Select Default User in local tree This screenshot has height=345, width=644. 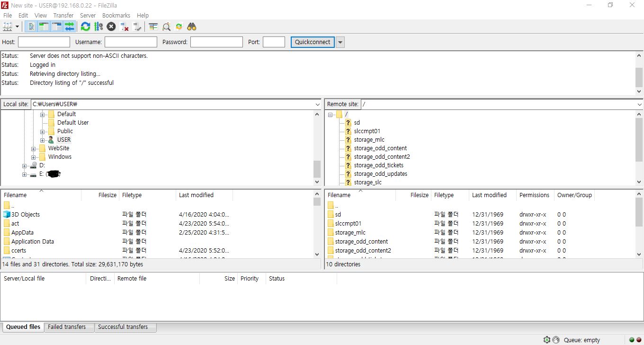click(x=73, y=123)
